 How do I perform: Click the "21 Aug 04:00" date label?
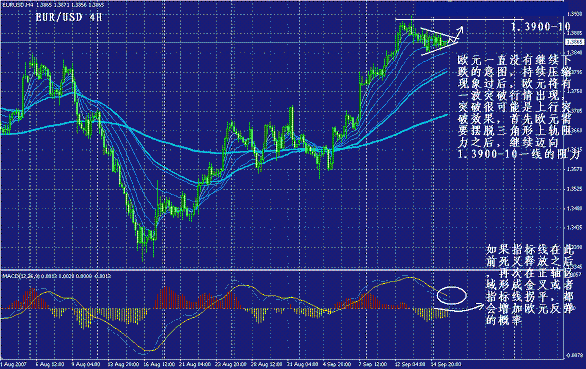click(195, 364)
